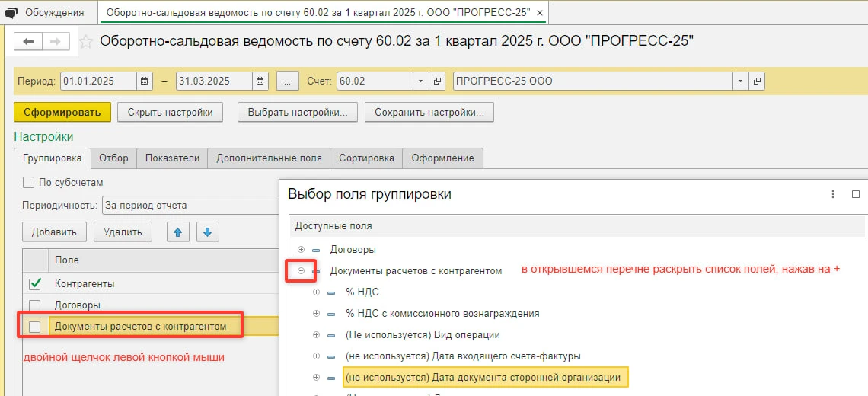Expand Дата документа сторонней организации field
This screenshot has height=396, width=868.
click(x=317, y=377)
